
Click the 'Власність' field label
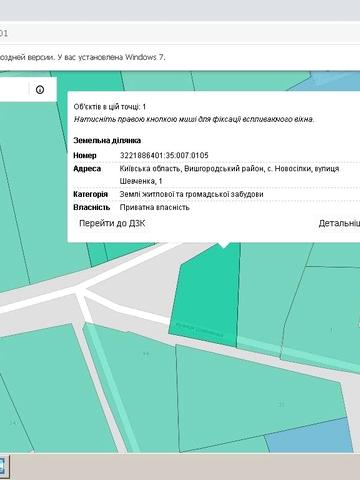pos(92,207)
